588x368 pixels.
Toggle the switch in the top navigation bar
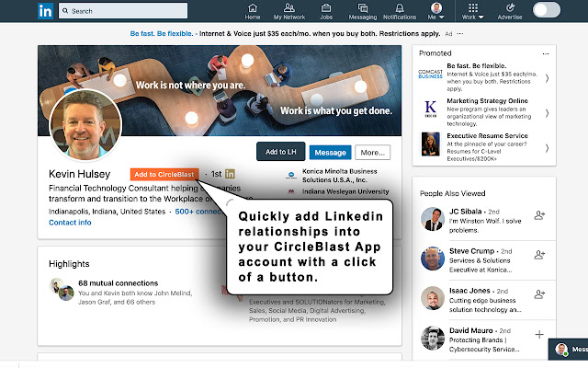(547, 10)
